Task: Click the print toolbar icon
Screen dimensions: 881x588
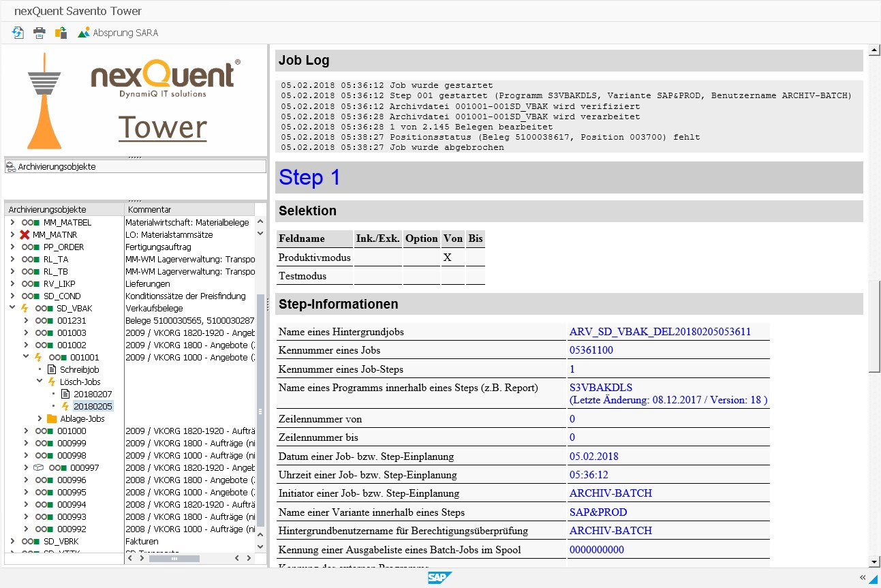Action: point(40,32)
